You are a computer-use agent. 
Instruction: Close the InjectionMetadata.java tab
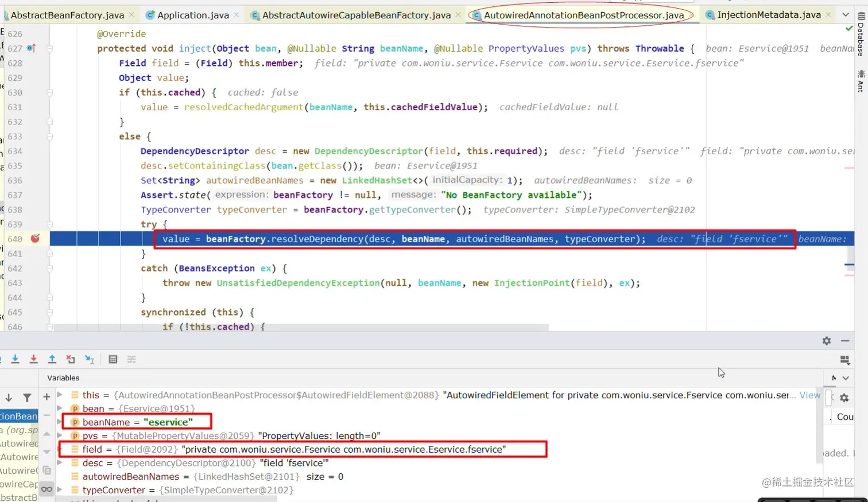(828, 15)
